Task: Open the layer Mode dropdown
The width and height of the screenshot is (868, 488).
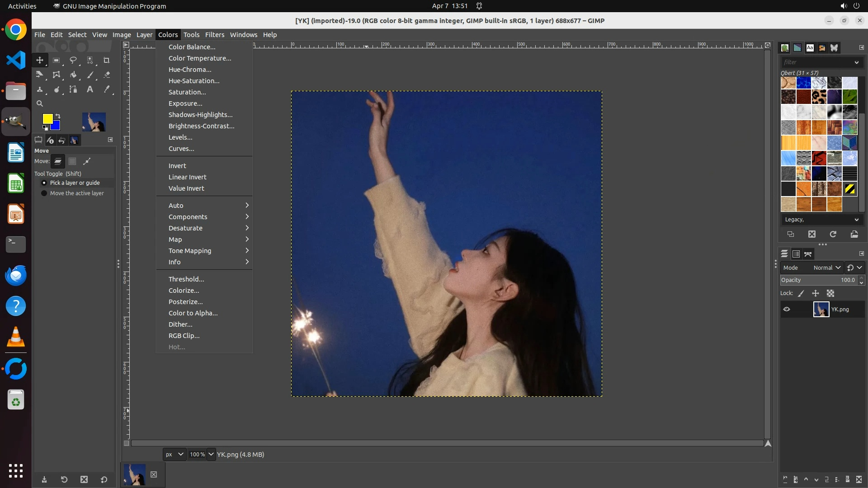Action: tap(826, 268)
